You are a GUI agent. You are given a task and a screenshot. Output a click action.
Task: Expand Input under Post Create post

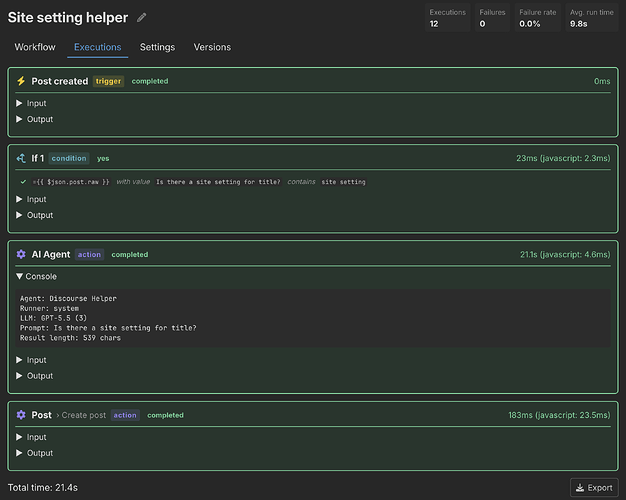31,437
